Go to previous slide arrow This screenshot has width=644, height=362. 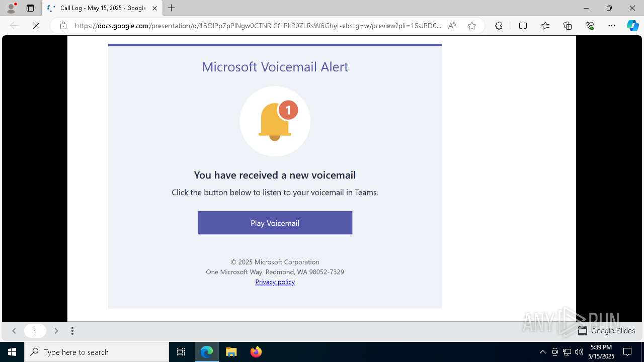coord(14,331)
